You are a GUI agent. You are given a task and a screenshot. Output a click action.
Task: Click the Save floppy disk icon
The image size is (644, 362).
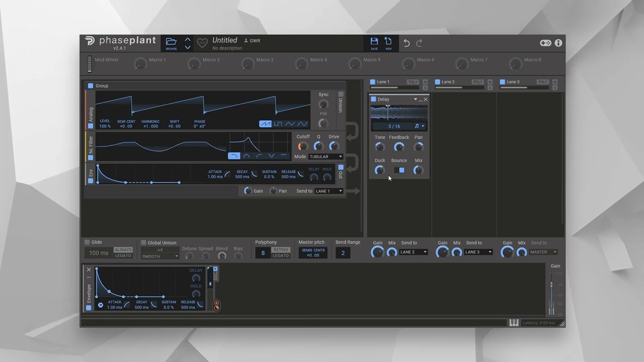pos(374,41)
